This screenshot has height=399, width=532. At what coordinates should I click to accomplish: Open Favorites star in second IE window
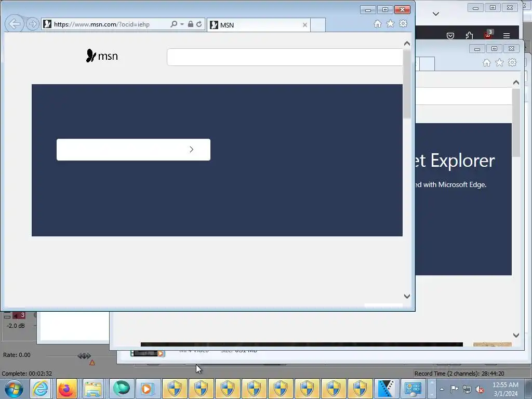point(499,63)
